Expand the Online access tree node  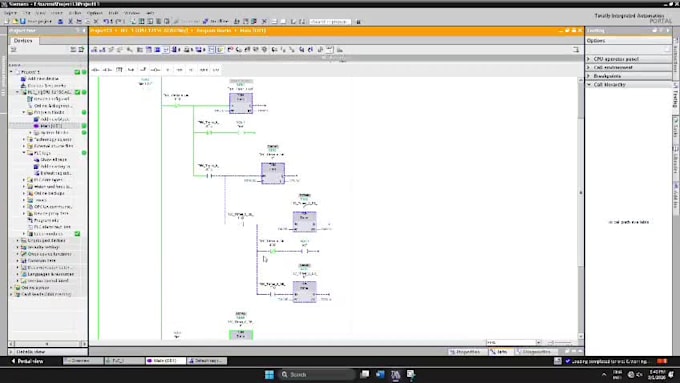coord(12,288)
